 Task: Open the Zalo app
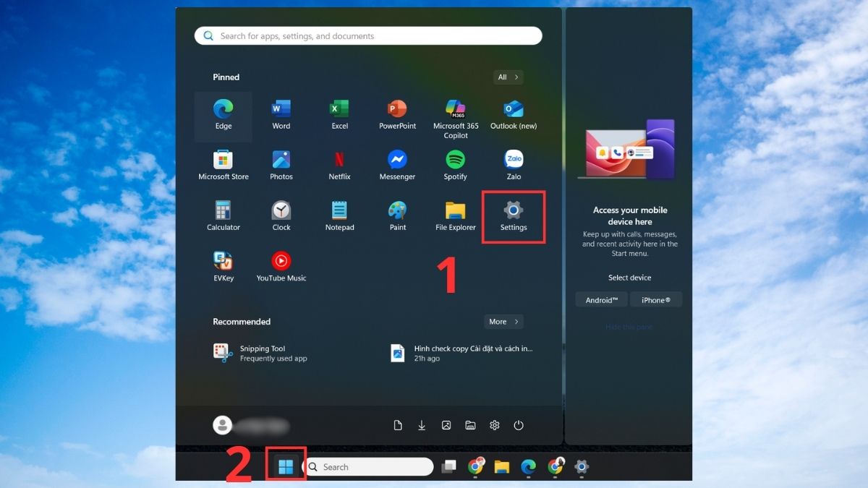514,166
